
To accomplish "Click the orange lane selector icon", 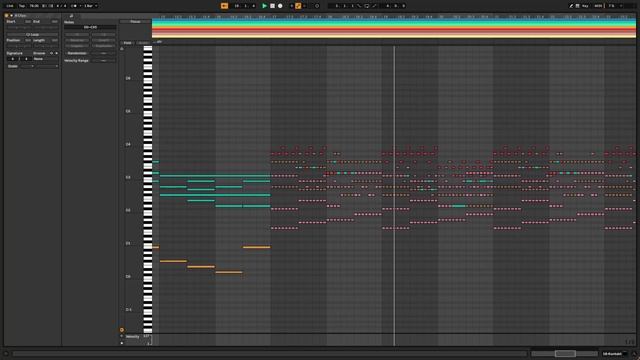I will (122, 330).
